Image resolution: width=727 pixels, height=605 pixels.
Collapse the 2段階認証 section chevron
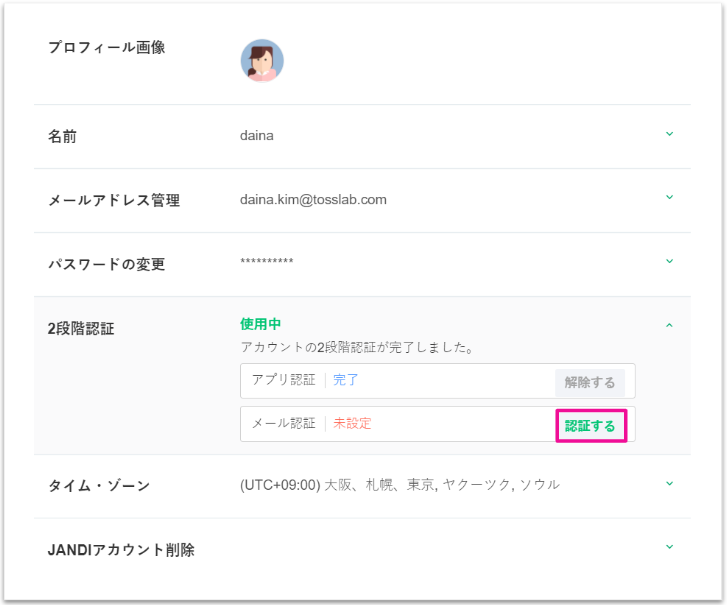[x=669, y=325]
